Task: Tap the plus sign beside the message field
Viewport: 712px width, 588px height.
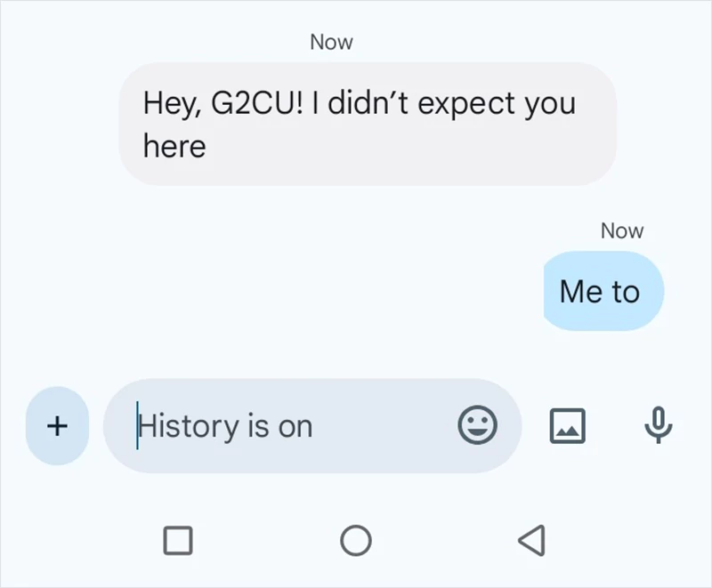Action: pos(56,425)
